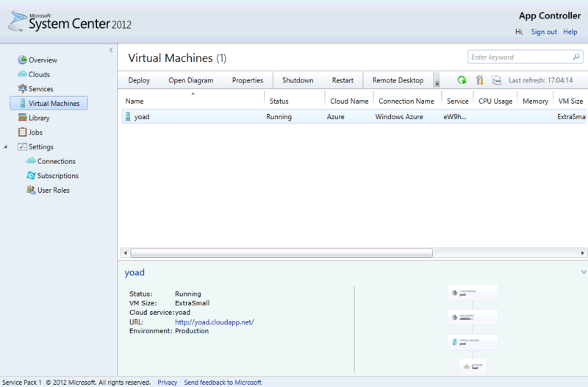Open the Help link
The width and height of the screenshot is (588, 387).
tap(570, 32)
